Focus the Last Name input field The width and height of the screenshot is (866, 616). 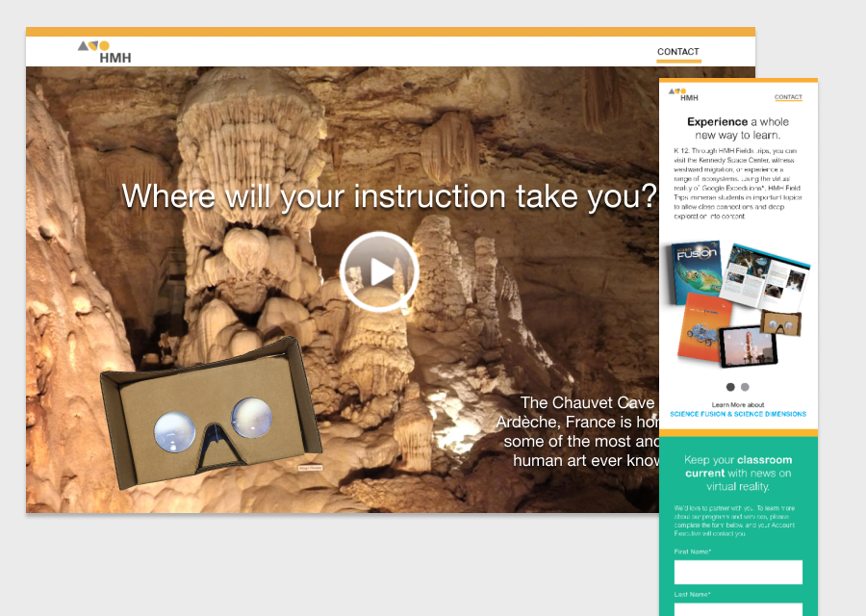coord(738,610)
